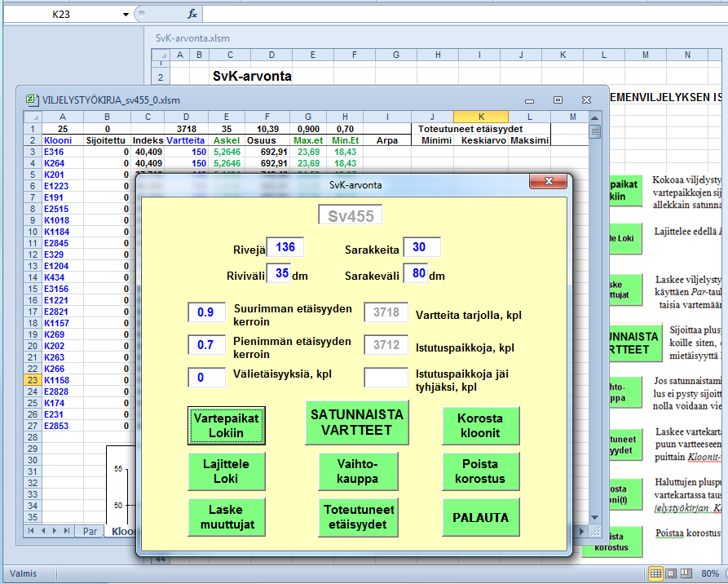This screenshot has width=728, height=584.
Task: Click the fx insert function icon
Action: coord(192,14)
